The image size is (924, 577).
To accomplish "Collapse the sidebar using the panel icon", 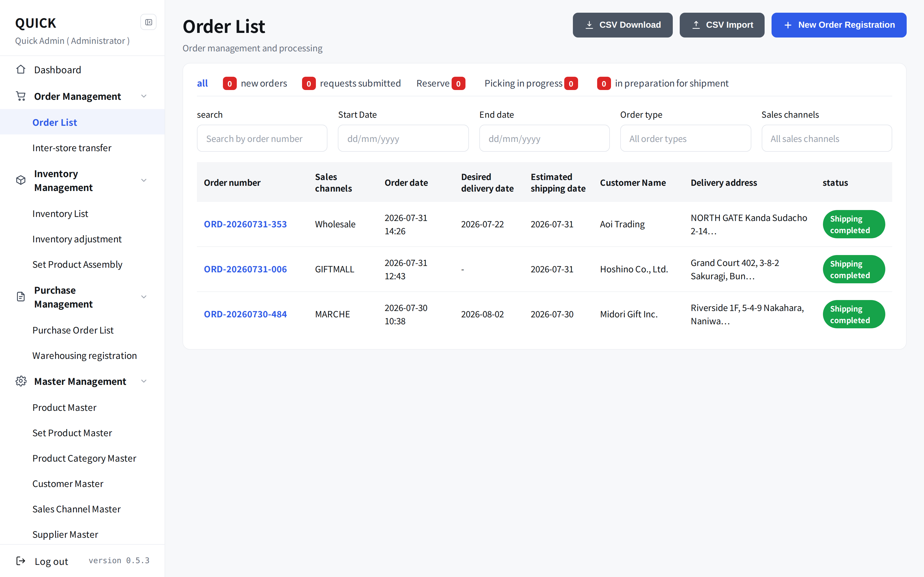I will pyautogui.click(x=148, y=23).
